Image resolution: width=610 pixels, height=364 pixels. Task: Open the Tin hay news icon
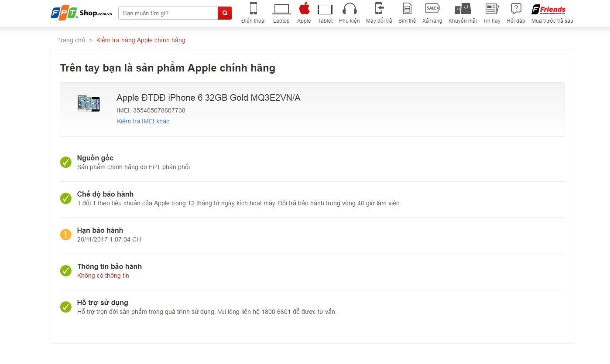(492, 9)
